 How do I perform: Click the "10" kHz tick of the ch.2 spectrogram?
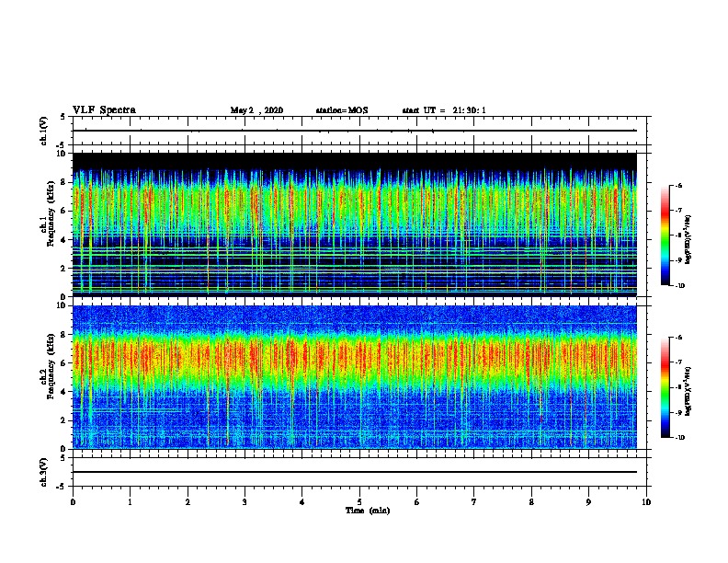coord(63,305)
